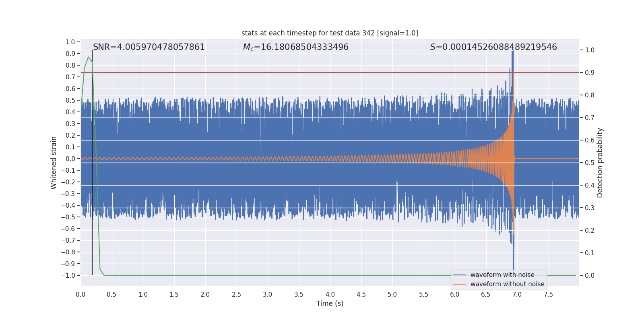This screenshot has height=322, width=644.
Task: Select the 1.0 tick on strain axis
Action: click(x=70, y=42)
